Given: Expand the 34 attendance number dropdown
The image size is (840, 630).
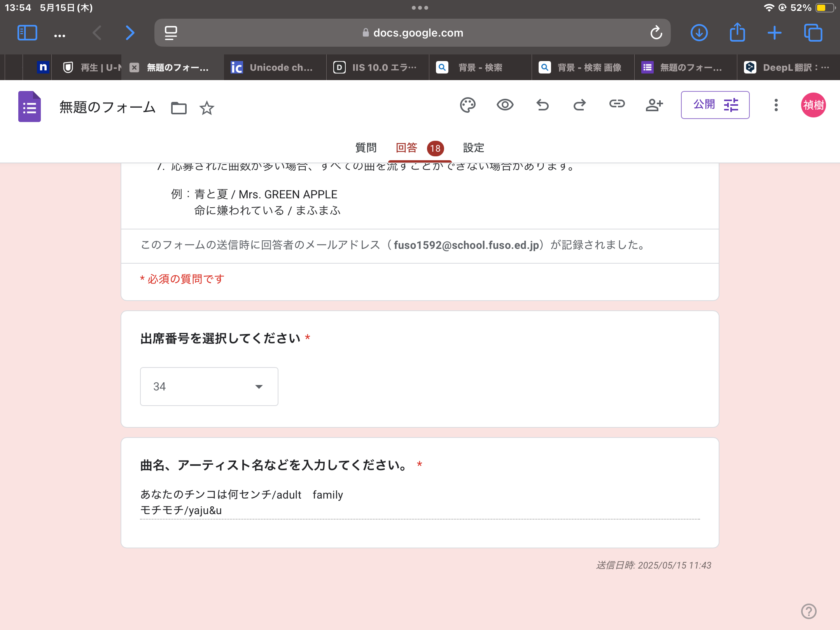Looking at the screenshot, I should [x=209, y=387].
